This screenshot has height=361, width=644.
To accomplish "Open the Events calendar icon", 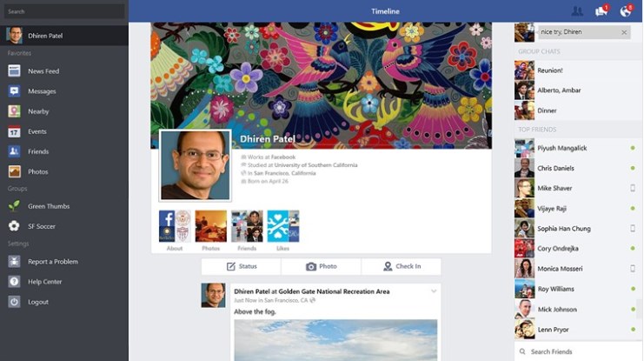I will [x=14, y=131].
